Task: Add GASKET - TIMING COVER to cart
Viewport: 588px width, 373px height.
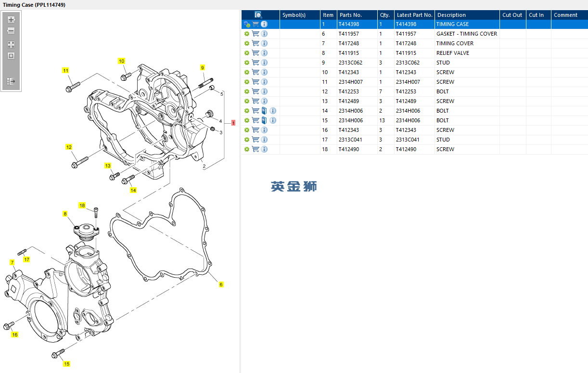Action: click(x=256, y=34)
